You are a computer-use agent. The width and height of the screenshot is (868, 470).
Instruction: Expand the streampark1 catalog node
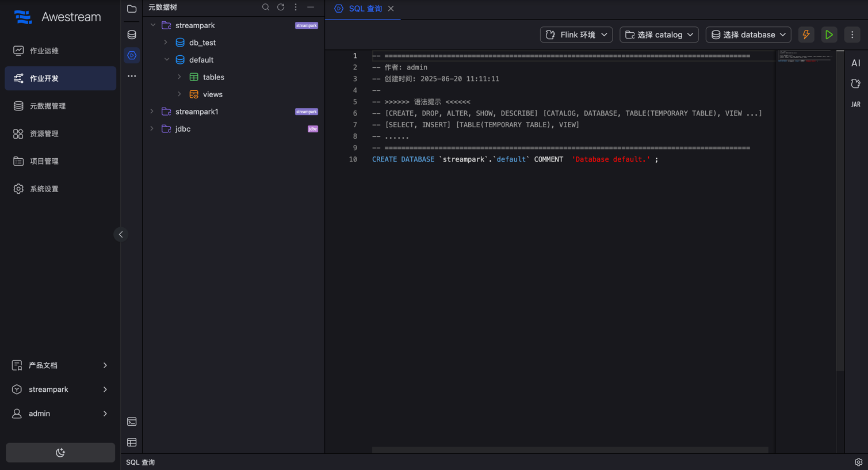coord(152,112)
